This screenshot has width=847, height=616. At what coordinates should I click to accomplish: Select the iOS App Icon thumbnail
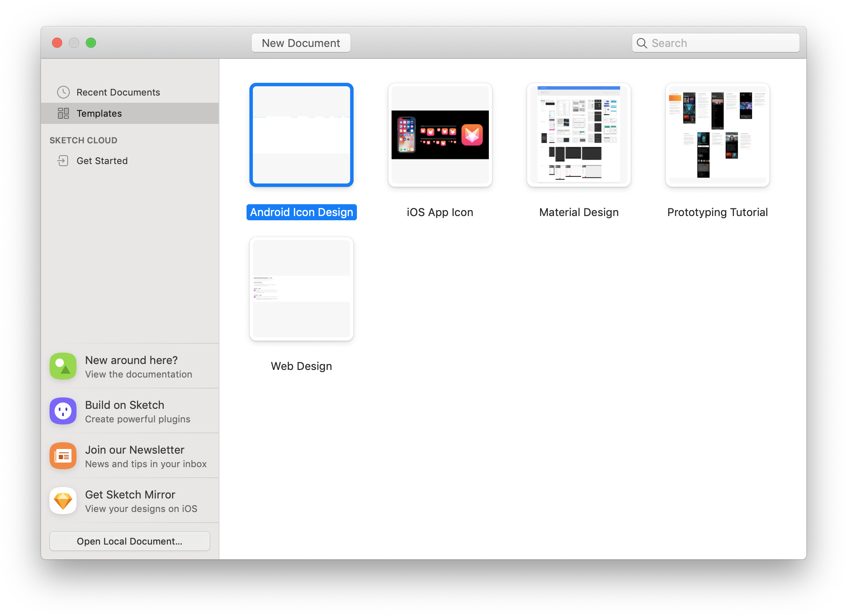coord(440,135)
